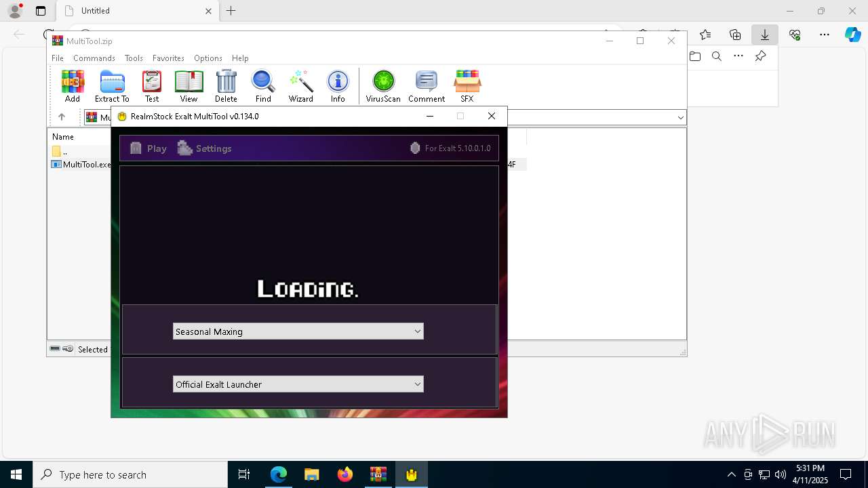Run the Test archive tool

coord(152,86)
